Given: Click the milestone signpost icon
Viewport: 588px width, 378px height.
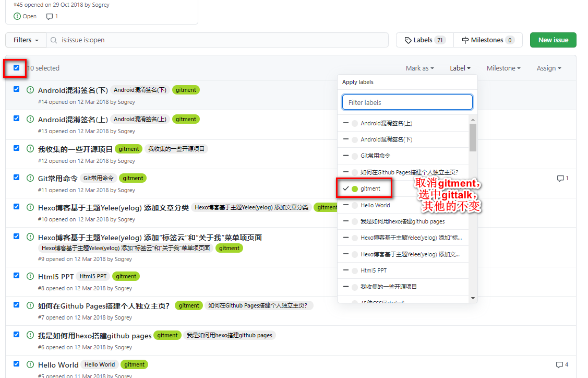Looking at the screenshot, I should tap(465, 40).
